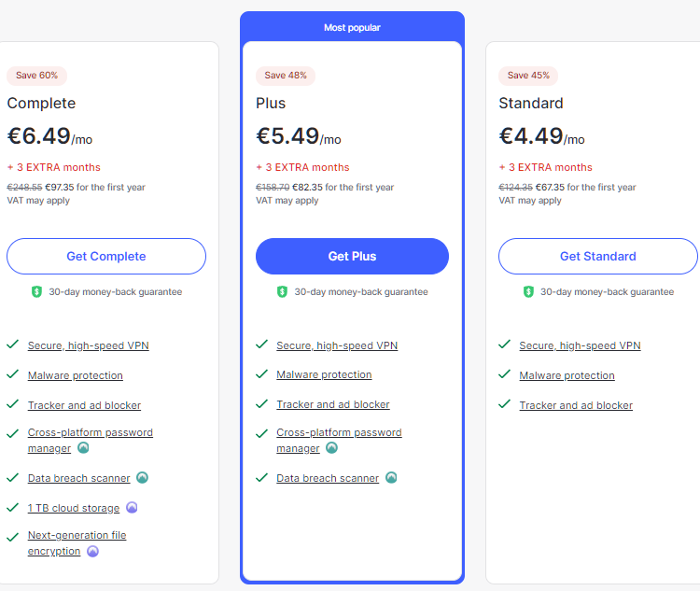700x591 pixels.
Task: Open Malware protection link in Plus plan
Action: pyautogui.click(x=324, y=374)
